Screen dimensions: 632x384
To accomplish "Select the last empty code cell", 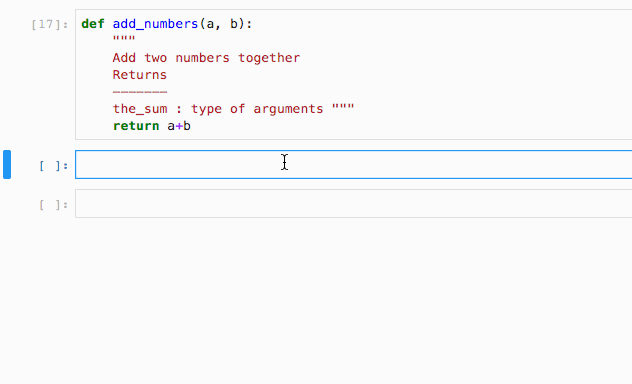I will 353,203.
